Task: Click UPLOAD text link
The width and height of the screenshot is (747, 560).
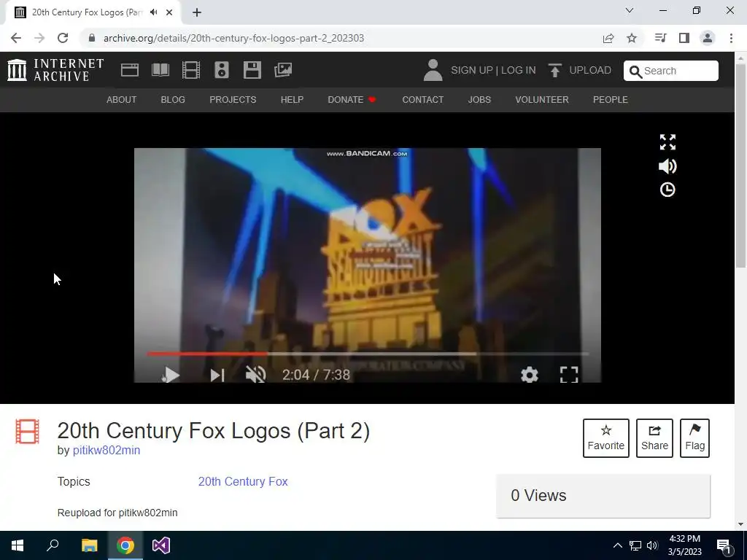Action: coord(590,70)
